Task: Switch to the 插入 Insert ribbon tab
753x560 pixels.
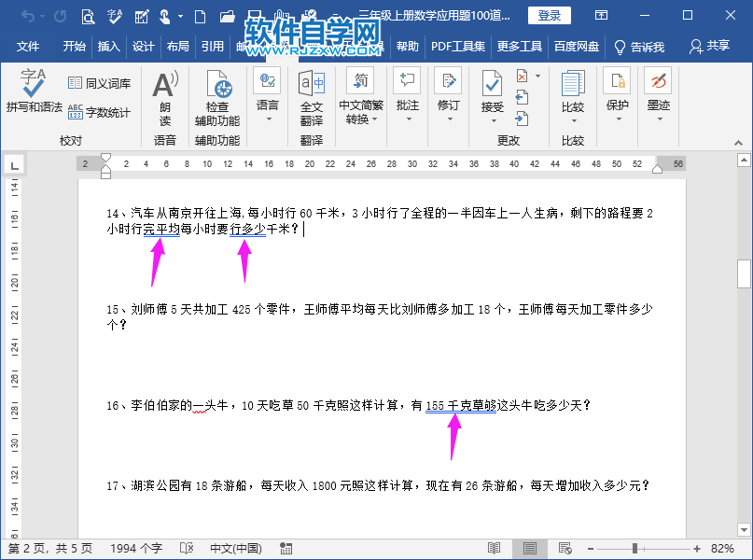Action: 109,45
